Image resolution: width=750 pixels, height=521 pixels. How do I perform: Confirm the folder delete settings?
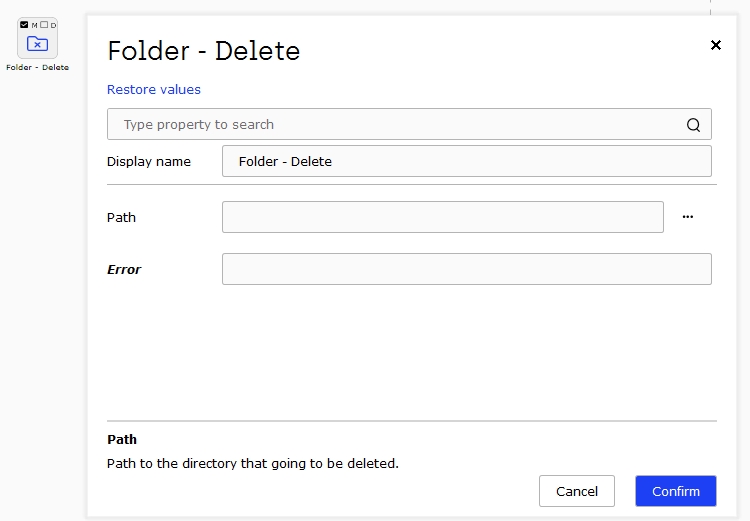click(x=676, y=491)
